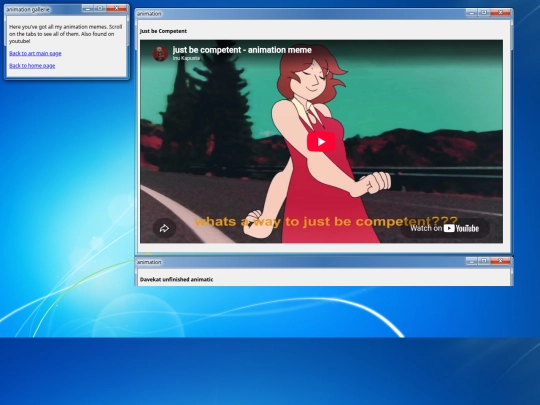Maximize the Just be Competent animation window
The image size is (540, 405).
[x=484, y=13]
